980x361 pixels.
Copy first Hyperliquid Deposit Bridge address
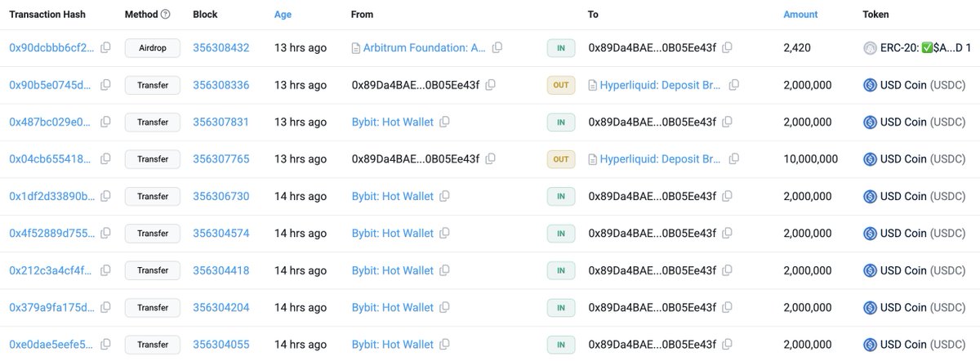pos(734,85)
